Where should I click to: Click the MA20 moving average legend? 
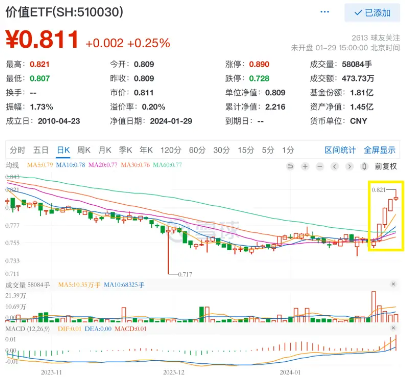(x=103, y=165)
